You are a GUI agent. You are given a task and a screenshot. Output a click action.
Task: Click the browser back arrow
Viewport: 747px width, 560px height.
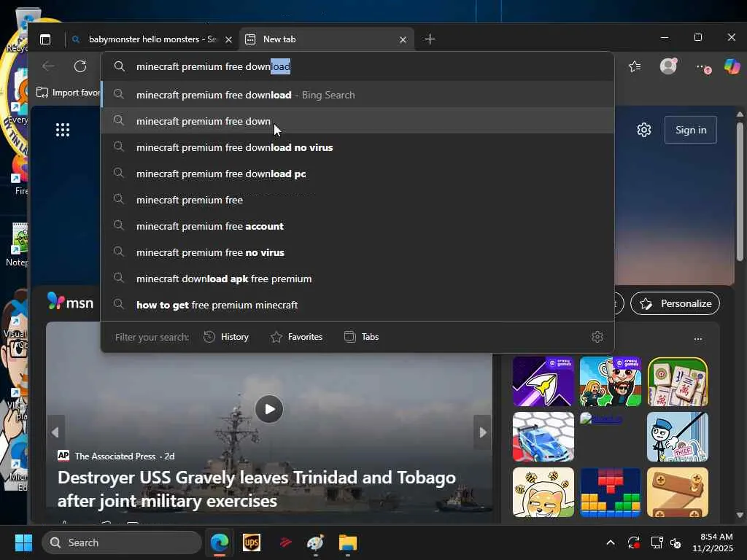47,66
